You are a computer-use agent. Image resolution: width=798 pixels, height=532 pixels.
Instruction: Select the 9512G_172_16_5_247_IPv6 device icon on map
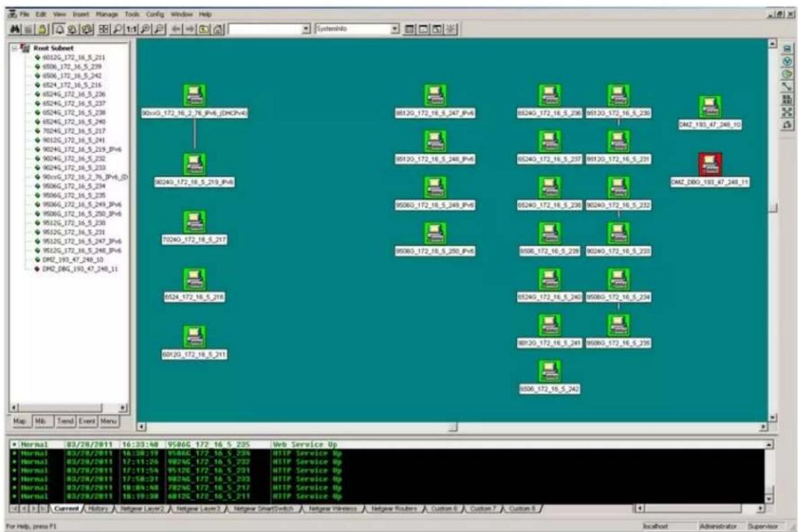click(x=435, y=96)
